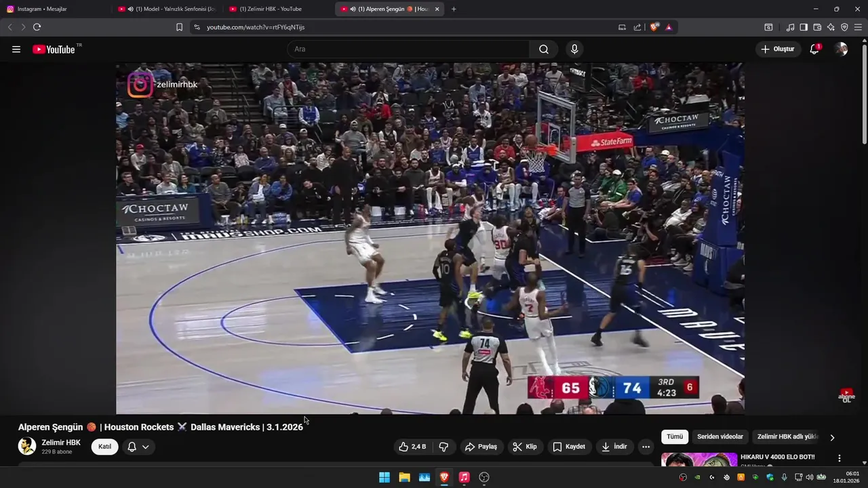Open Brave Wallet
This screenshot has height=488, width=868.
817,27
